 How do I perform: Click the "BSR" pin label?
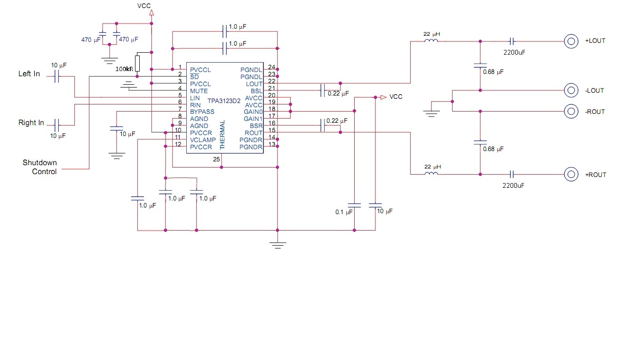pyautogui.click(x=256, y=126)
